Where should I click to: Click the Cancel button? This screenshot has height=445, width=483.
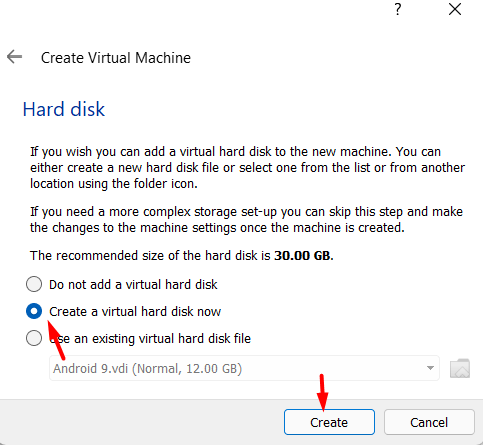point(429,422)
